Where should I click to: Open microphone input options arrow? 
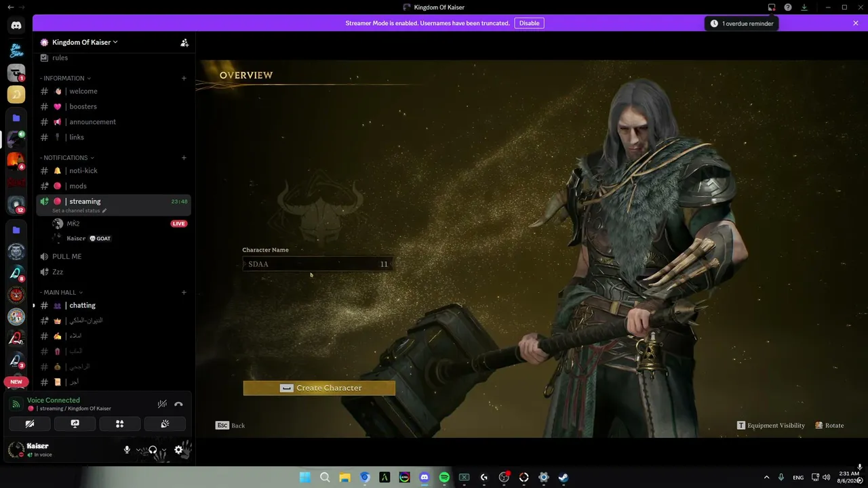pyautogui.click(x=138, y=450)
